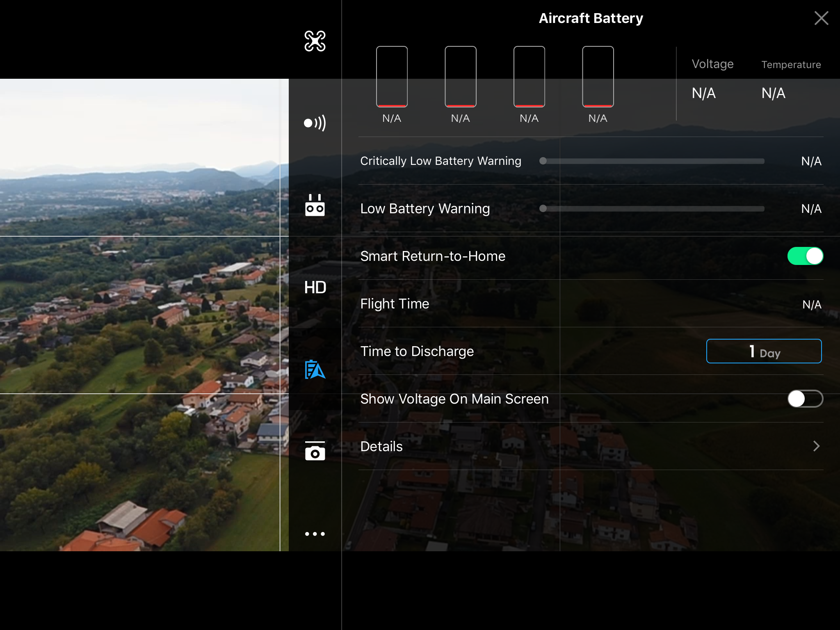Enable Show Voltage On Main Screen

[805, 399]
